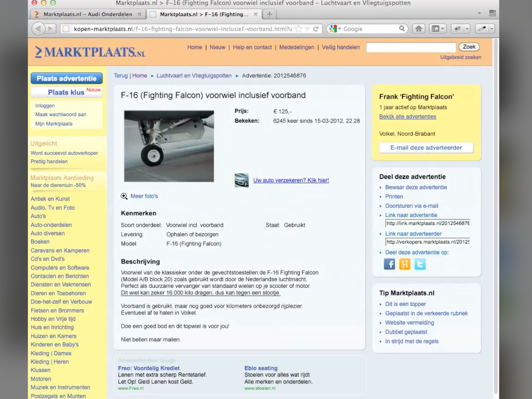Report Dubbel geplaatst

click(406, 332)
